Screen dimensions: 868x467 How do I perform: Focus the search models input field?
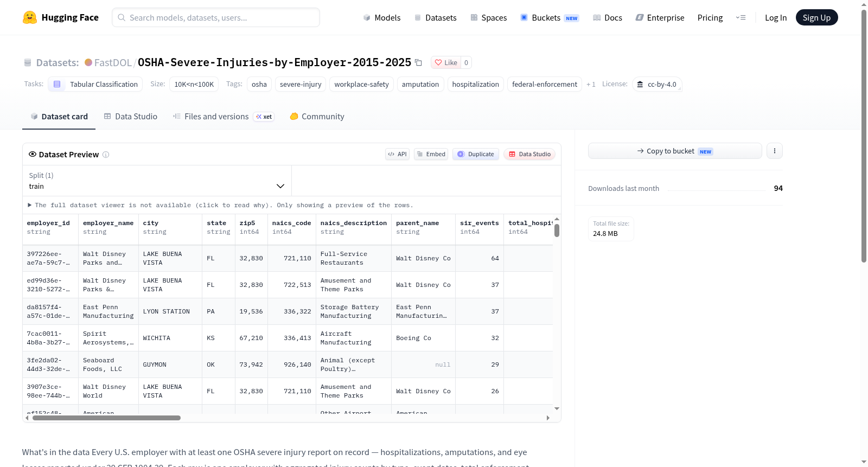click(216, 17)
